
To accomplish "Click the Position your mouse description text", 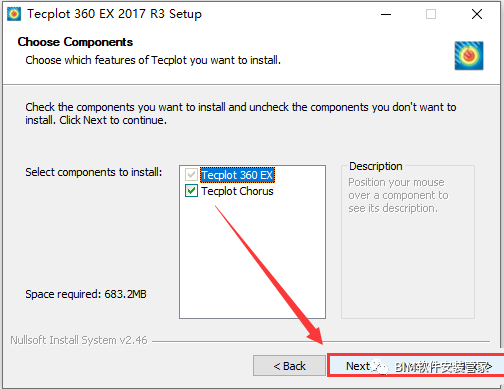I will point(398,195).
